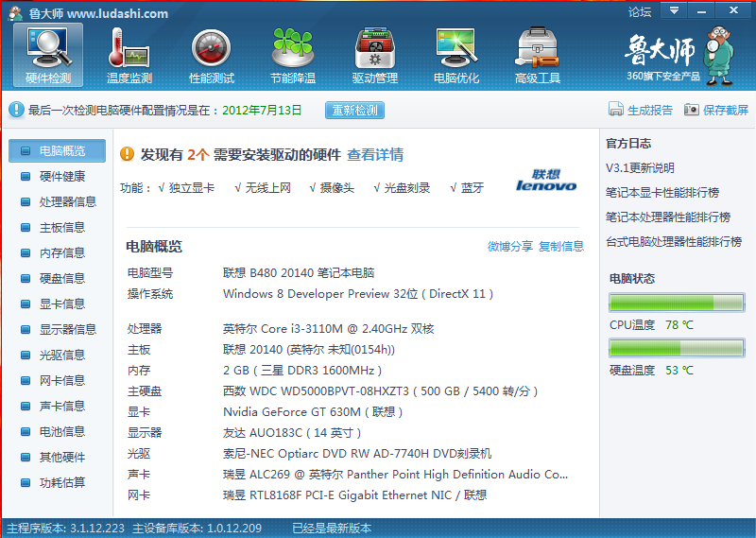Click 保存截屏 save screenshot link

pyautogui.click(x=726, y=110)
